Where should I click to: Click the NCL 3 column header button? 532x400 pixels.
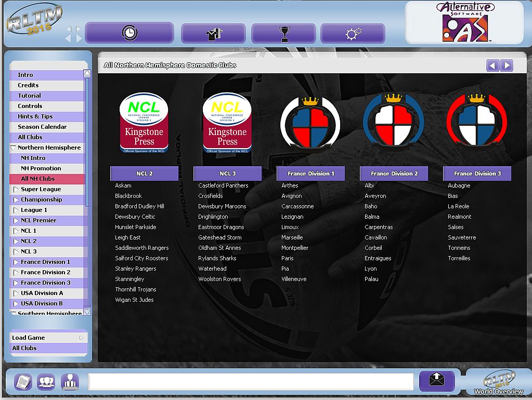227,174
